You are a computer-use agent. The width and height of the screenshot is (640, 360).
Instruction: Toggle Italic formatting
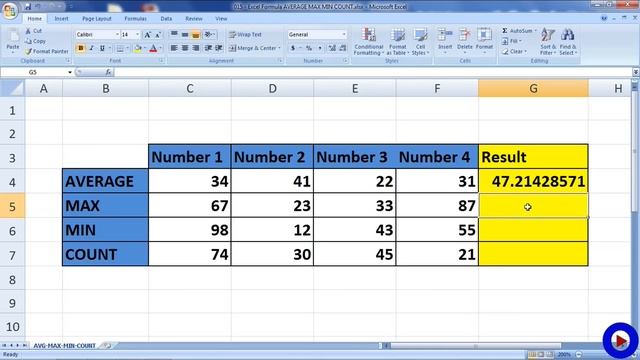tap(91, 48)
